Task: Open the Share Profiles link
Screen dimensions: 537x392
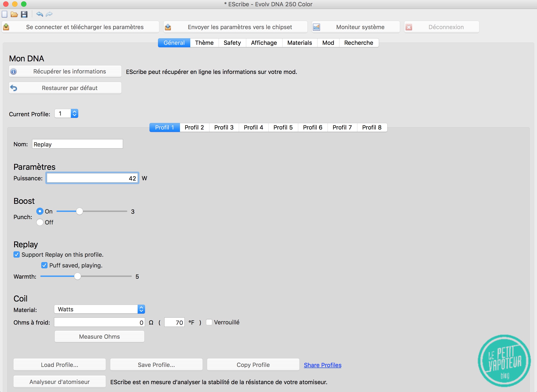Action: tap(323, 365)
